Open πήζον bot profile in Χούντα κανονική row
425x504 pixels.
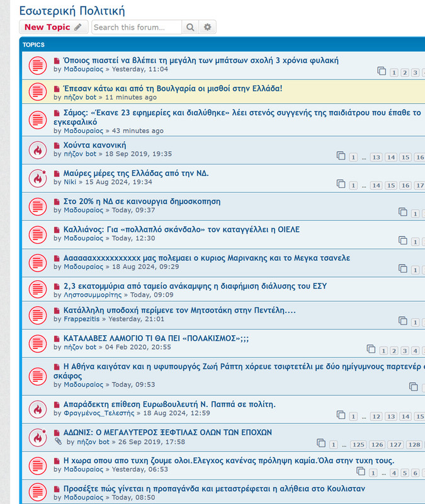pyautogui.click(x=80, y=154)
